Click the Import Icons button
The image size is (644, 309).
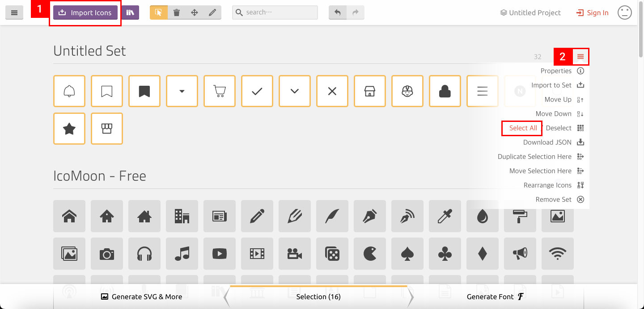tap(85, 13)
